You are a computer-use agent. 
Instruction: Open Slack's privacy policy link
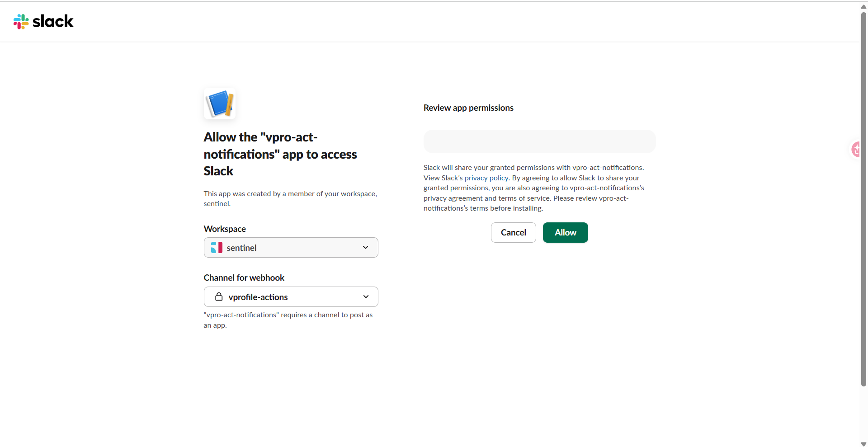[x=486, y=178]
